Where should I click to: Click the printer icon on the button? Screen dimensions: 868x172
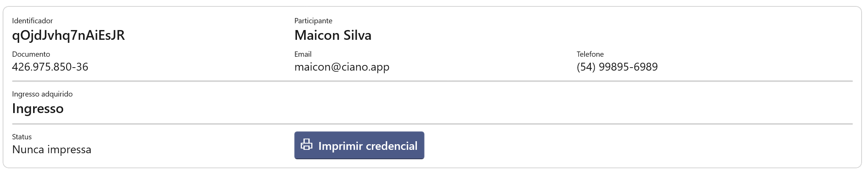tap(306, 145)
